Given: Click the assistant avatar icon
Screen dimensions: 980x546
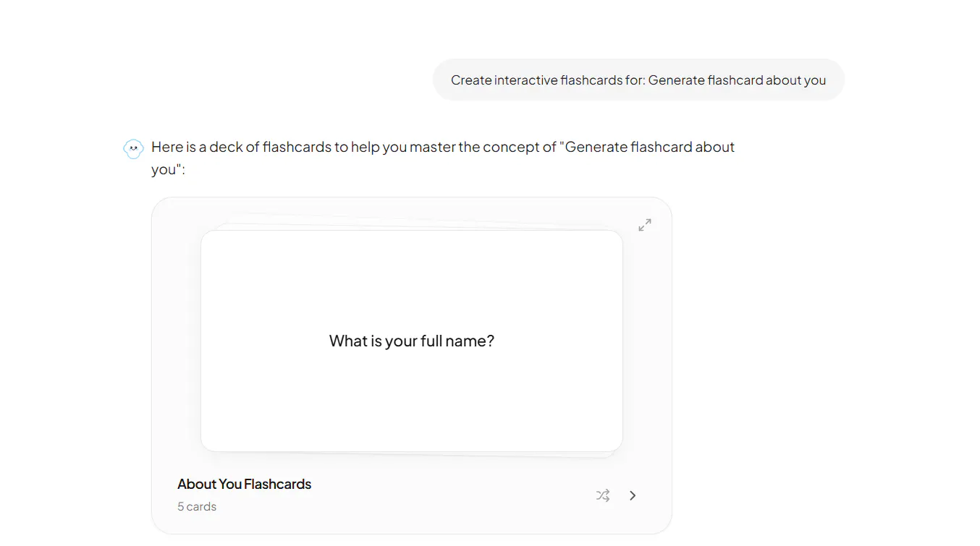Looking at the screenshot, I should pos(133,149).
